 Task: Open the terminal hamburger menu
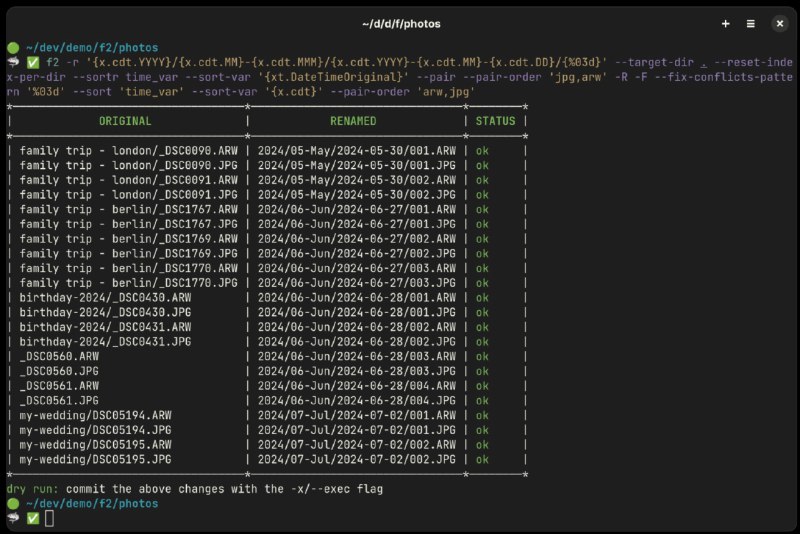751,23
